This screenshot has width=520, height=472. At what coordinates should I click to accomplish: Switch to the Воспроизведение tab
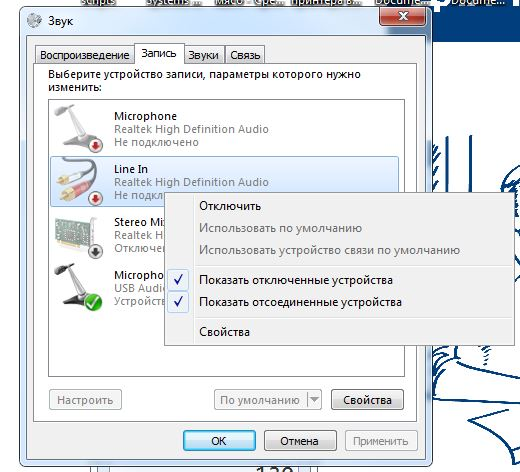85,55
